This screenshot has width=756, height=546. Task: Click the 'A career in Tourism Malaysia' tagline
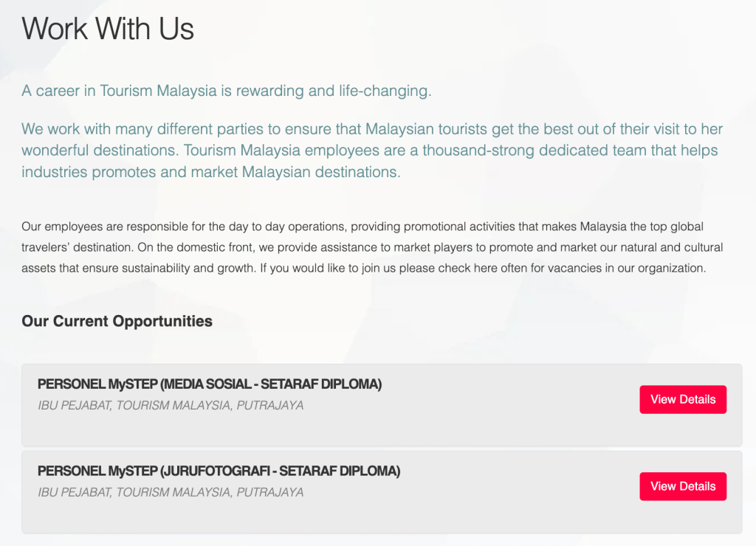[226, 91]
